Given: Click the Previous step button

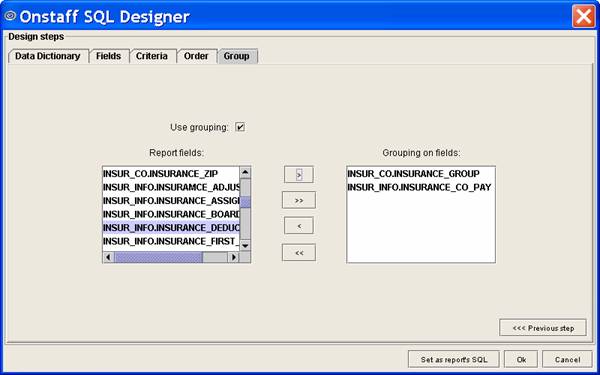Looking at the screenshot, I should 543,328.
